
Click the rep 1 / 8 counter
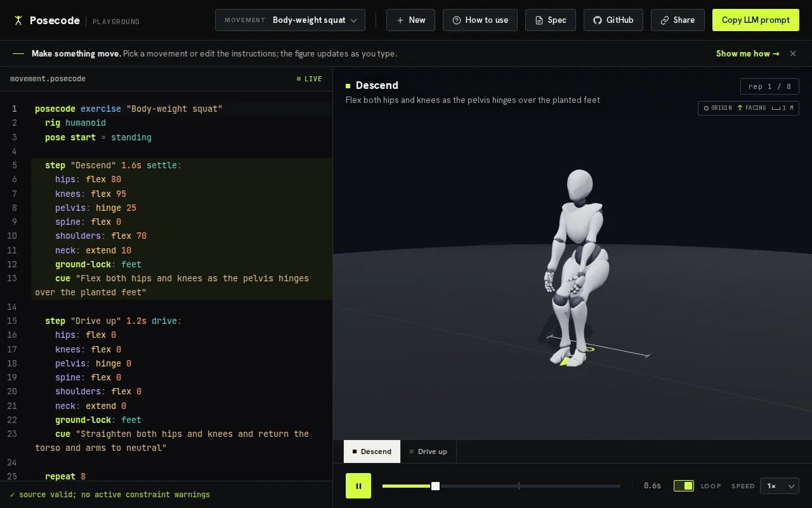[769, 86]
